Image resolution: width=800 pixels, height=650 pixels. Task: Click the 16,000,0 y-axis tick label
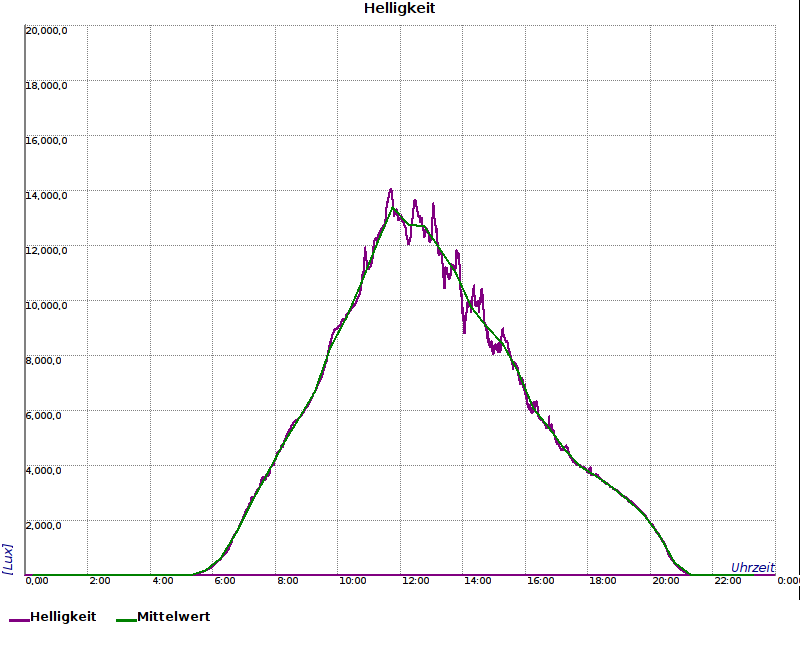pyautogui.click(x=46, y=141)
